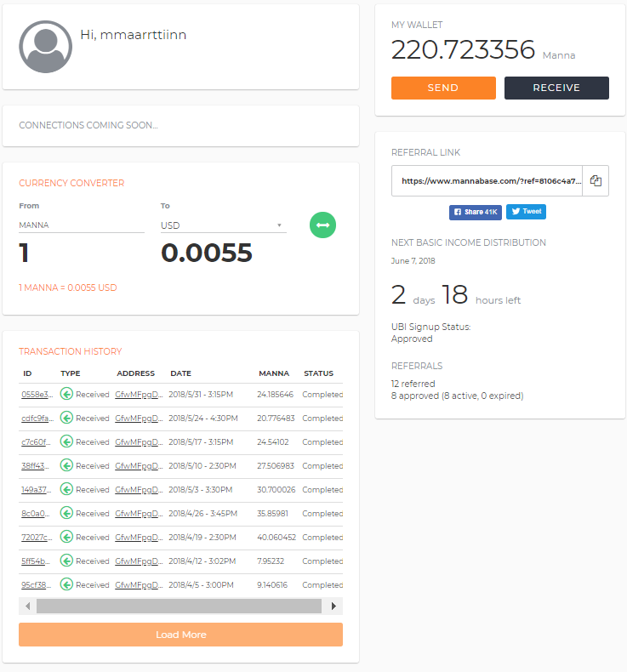Viewport: 627px width, 672px height.
Task: Open transaction ID 0558e3 link
Action: tap(37, 395)
